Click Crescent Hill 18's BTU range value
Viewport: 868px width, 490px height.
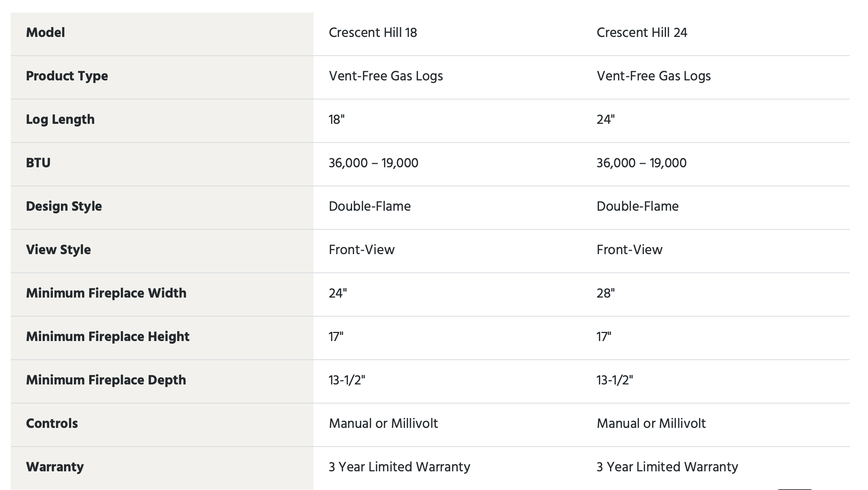(373, 163)
